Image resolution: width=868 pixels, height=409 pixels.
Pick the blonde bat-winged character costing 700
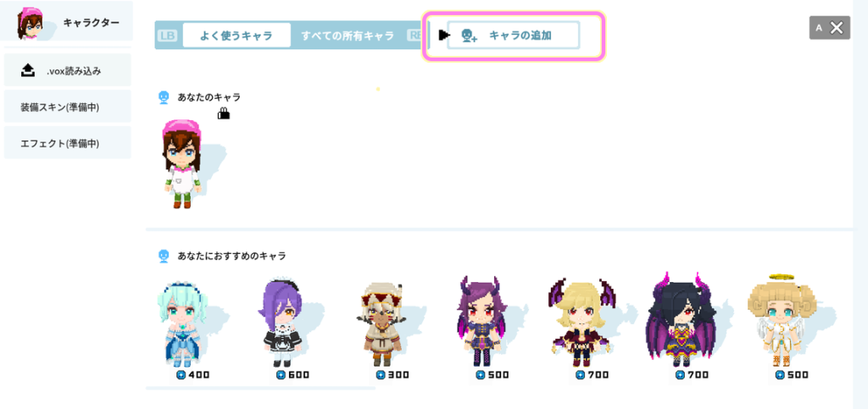(581, 323)
